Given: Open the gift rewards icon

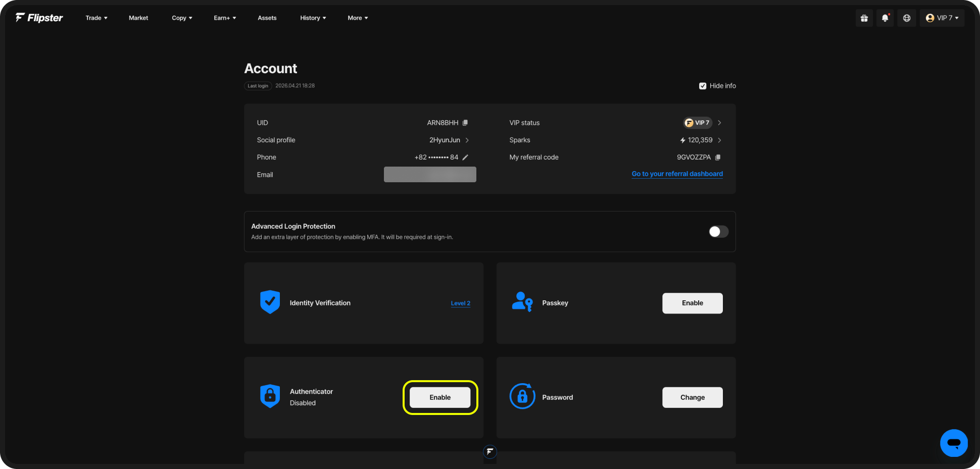Looking at the screenshot, I should coord(864,18).
